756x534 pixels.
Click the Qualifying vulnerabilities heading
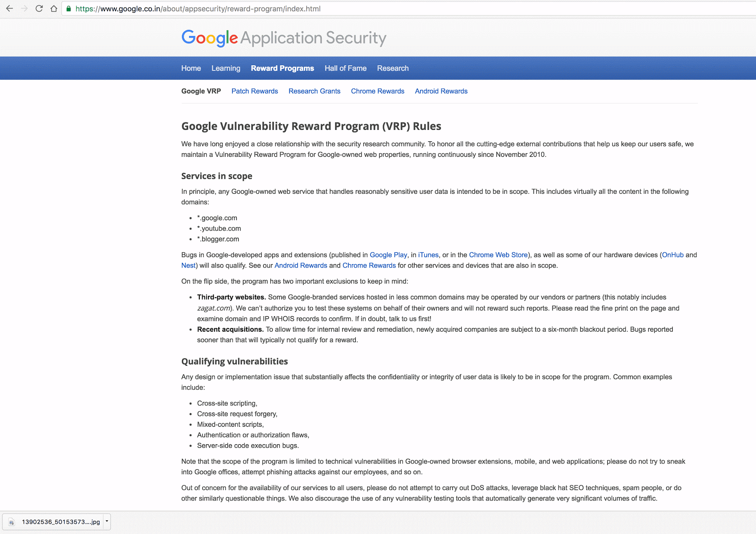click(235, 362)
